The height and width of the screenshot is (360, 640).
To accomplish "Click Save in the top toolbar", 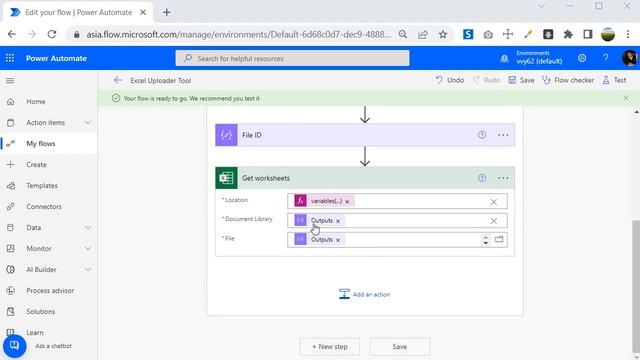I will [521, 80].
